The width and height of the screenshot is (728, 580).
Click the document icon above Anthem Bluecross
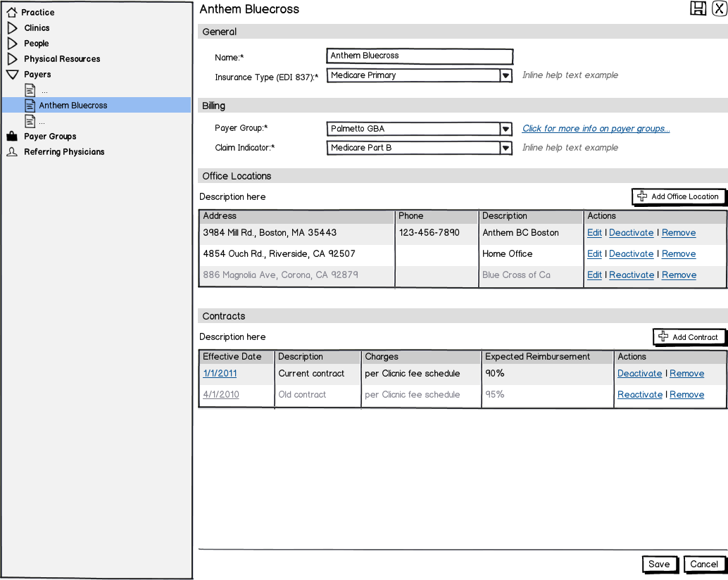pyautogui.click(x=30, y=90)
